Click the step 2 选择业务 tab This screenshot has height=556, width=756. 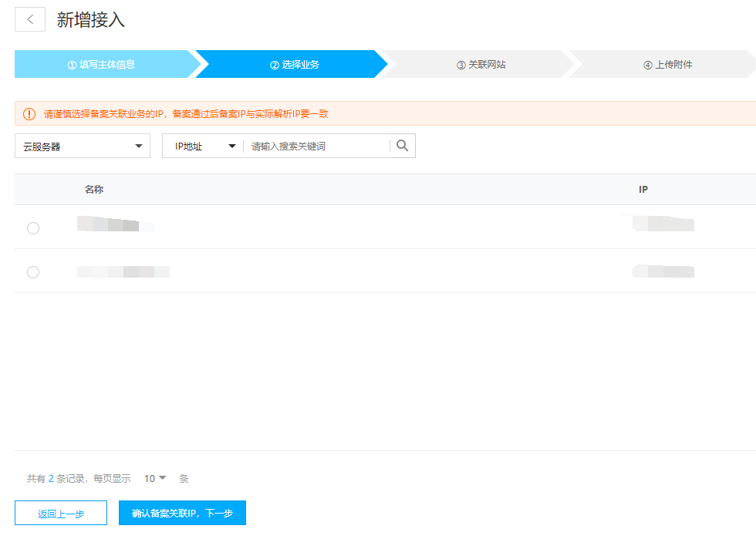[295, 65]
